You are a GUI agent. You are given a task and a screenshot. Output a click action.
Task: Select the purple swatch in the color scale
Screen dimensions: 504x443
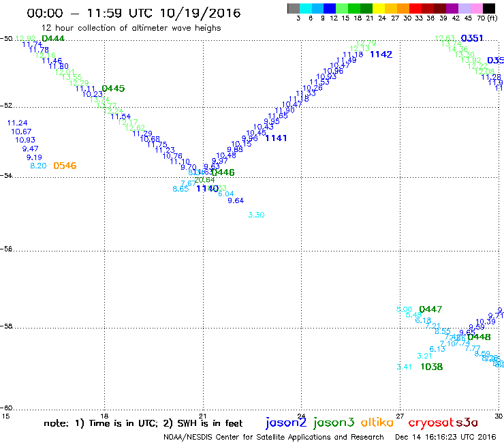pyautogui.click(x=452, y=8)
